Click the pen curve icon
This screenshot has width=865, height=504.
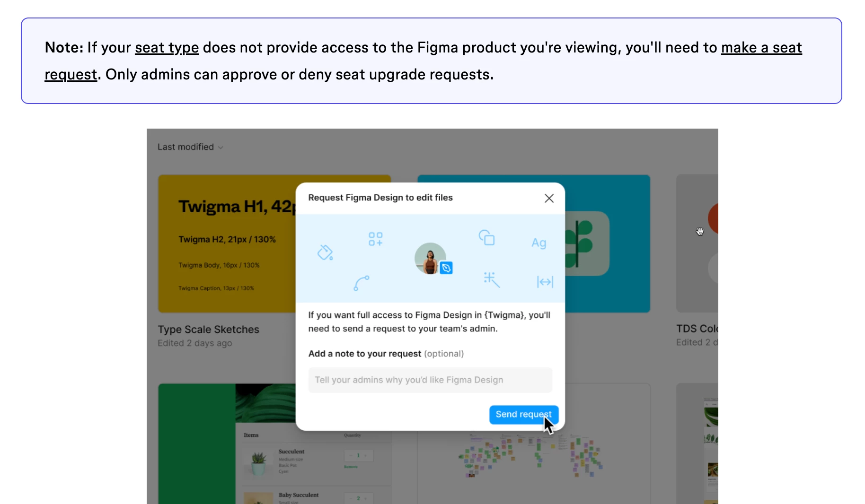coord(362,283)
